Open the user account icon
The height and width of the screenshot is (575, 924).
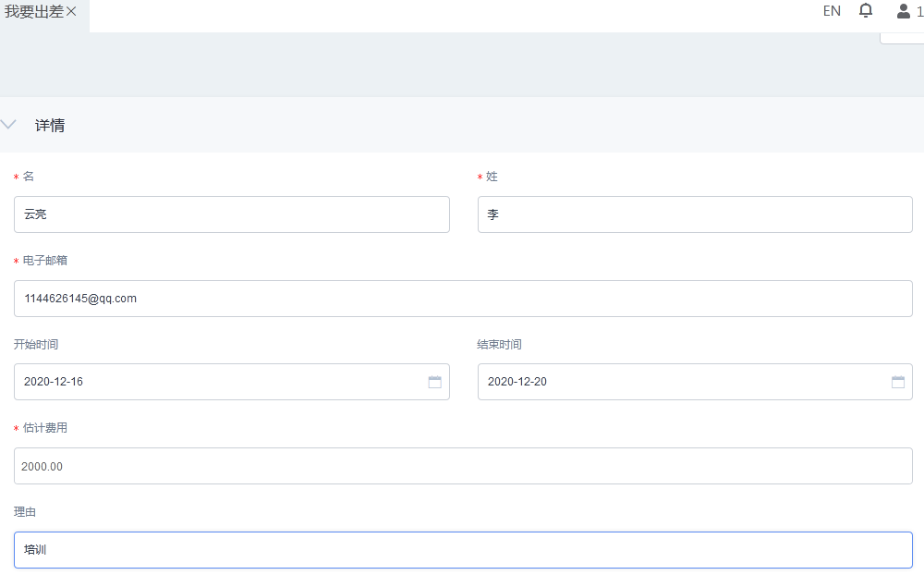pos(903,11)
